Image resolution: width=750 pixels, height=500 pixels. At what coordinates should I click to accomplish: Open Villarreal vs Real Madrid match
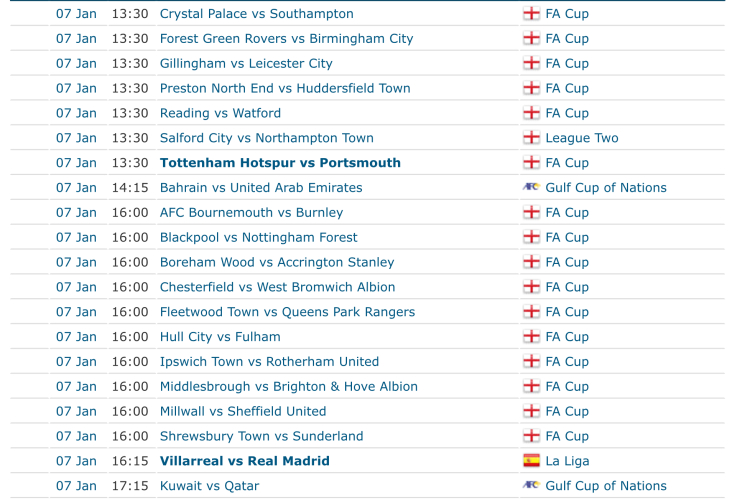[x=244, y=461]
